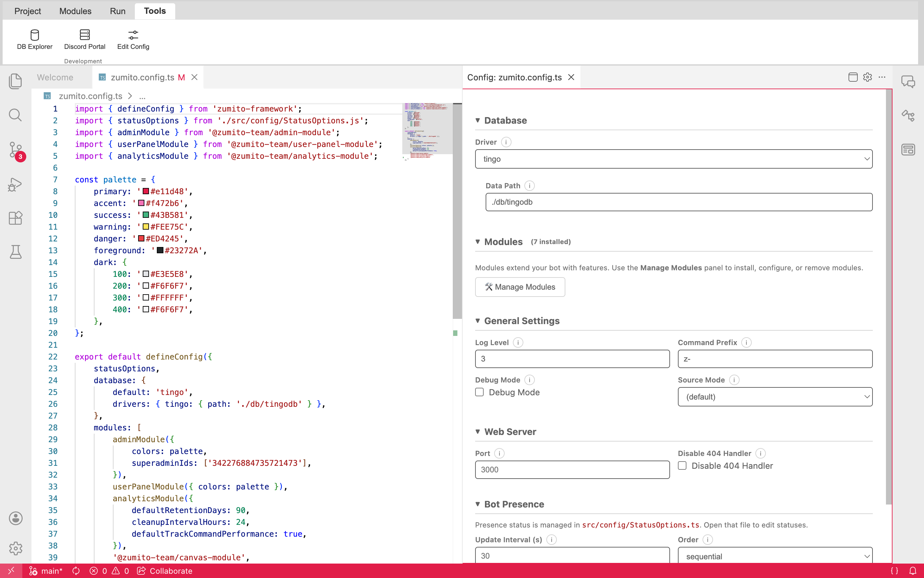Open the Driver dropdown showing tingo
The image size is (924, 578).
[x=674, y=159]
